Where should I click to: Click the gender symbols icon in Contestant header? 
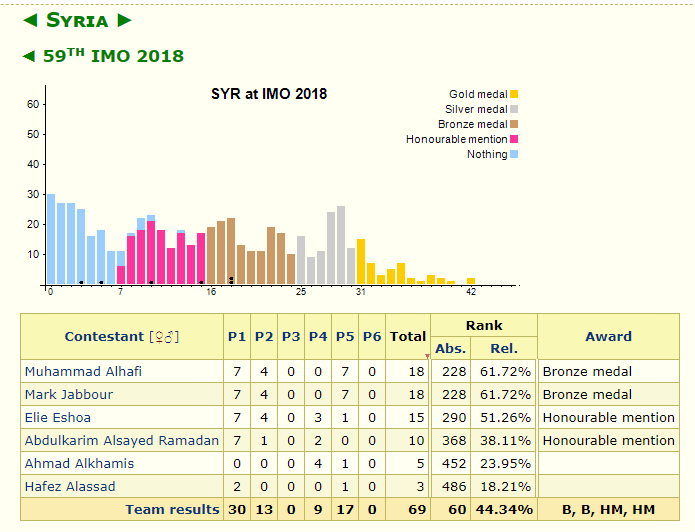tap(164, 337)
